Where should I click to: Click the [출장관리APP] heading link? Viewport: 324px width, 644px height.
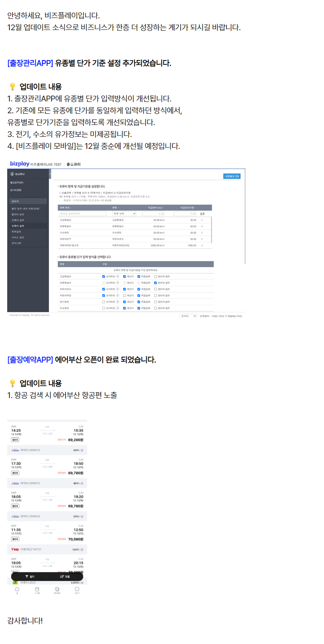click(x=30, y=63)
